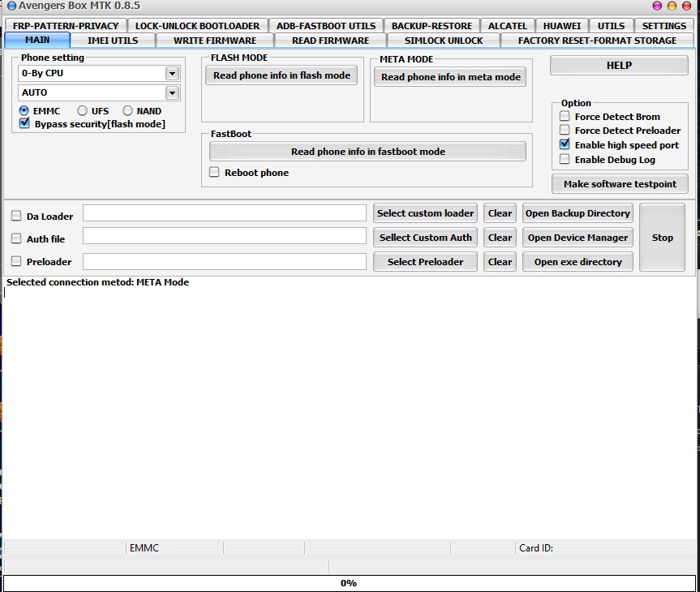Click the Da Loader path input field
The image size is (700, 592).
pos(225,213)
